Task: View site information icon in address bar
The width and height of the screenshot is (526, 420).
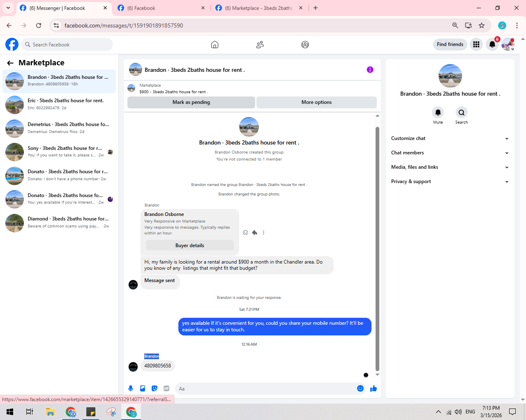Action: (x=57, y=25)
